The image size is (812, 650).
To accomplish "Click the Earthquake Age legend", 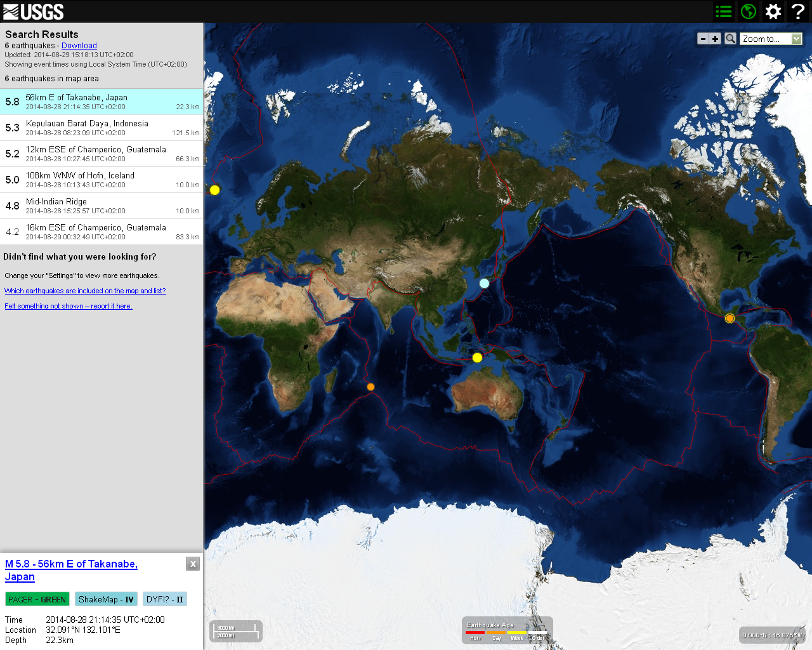I will click(507, 631).
